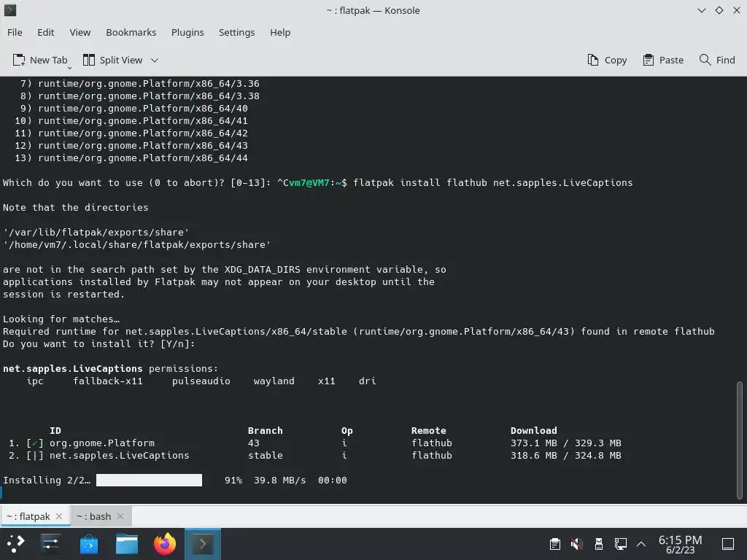Screen dimensions: 747x560
Task: Click the Show Desktop button
Action: point(728,544)
